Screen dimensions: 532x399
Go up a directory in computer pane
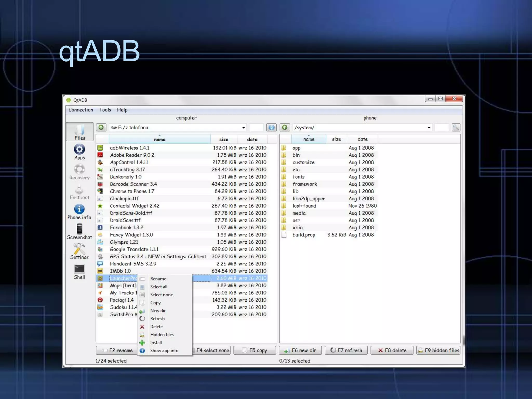(x=101, y=127)
